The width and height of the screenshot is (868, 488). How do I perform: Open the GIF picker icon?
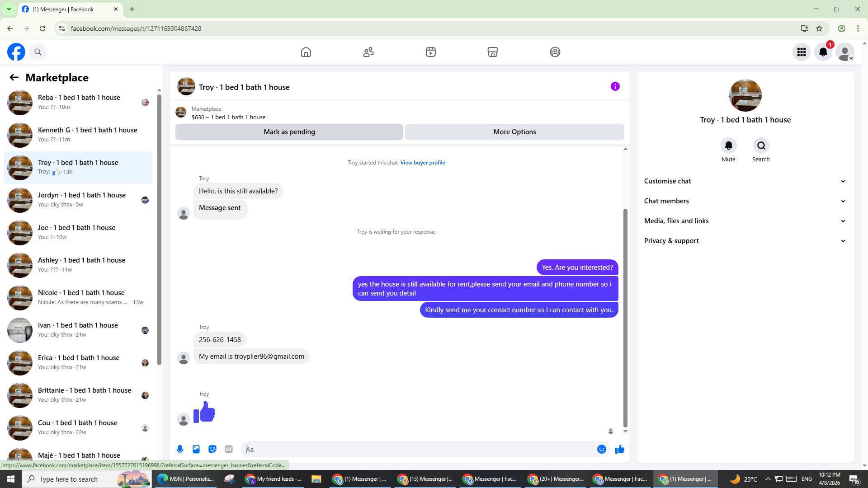tap(229, 449)
